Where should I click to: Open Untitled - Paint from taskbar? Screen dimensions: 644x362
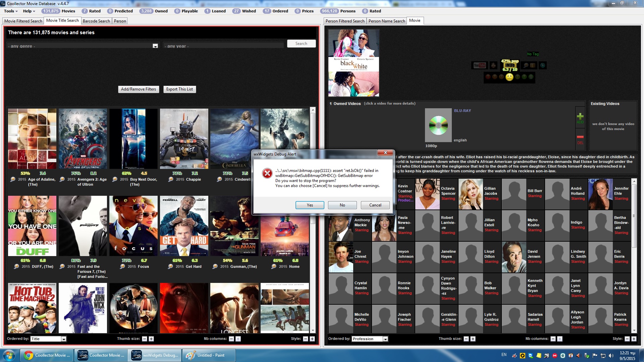coord(209,355)
